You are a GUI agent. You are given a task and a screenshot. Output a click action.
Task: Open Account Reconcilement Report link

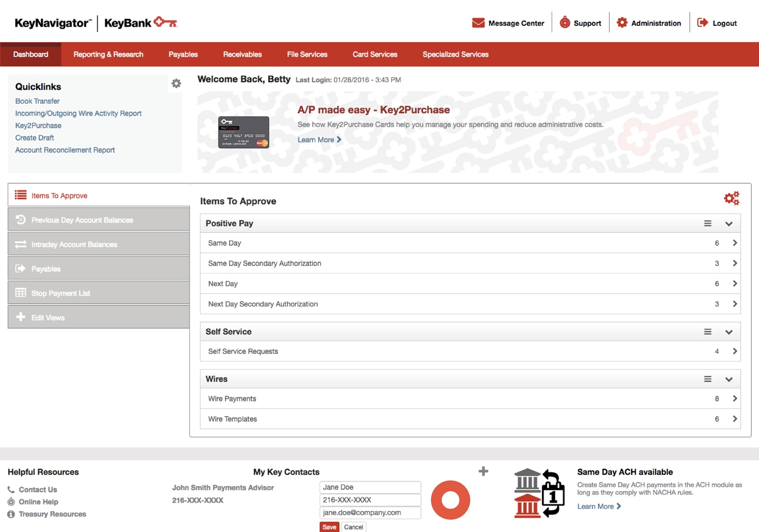65,150
